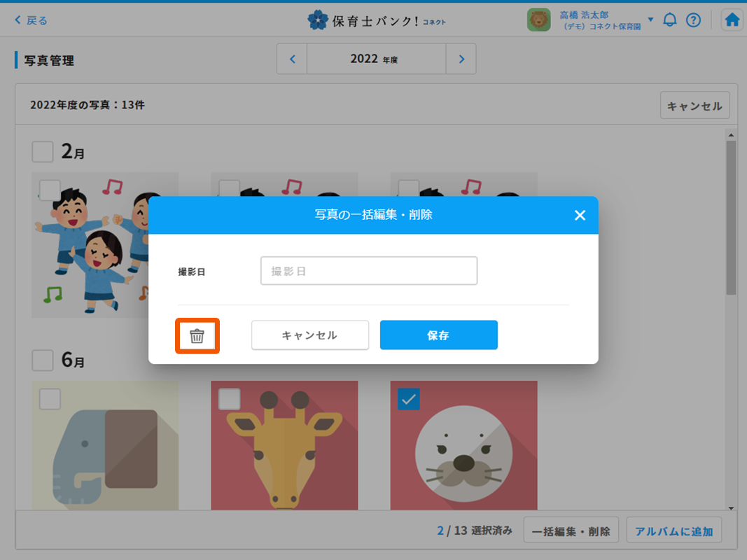Viewport: 747px width, 560px height.
Task: Click the photo list vertical scrollbar
Action: [731, 217]
